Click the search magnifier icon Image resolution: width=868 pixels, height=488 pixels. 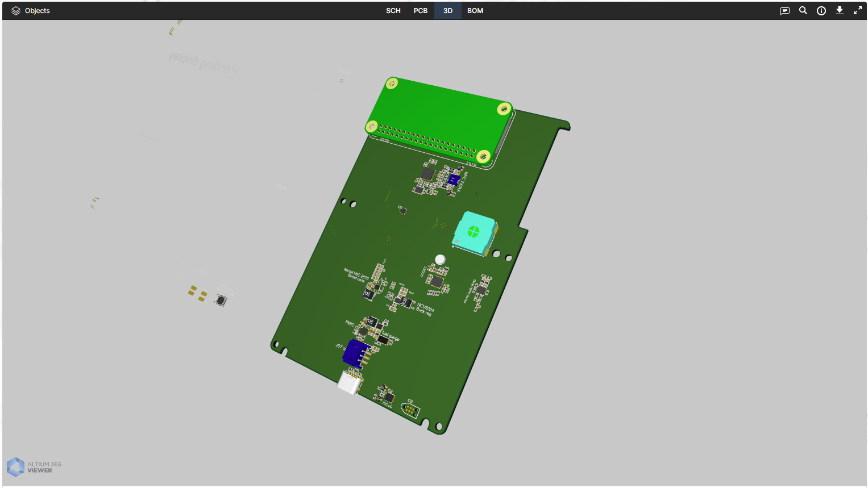(803, 10)
